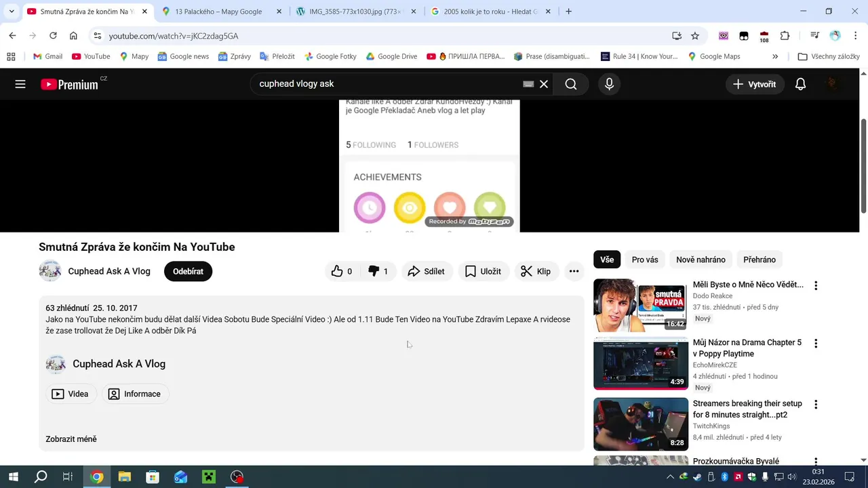Open Všechny záložky bookmarks folder

tap(829, 56)
